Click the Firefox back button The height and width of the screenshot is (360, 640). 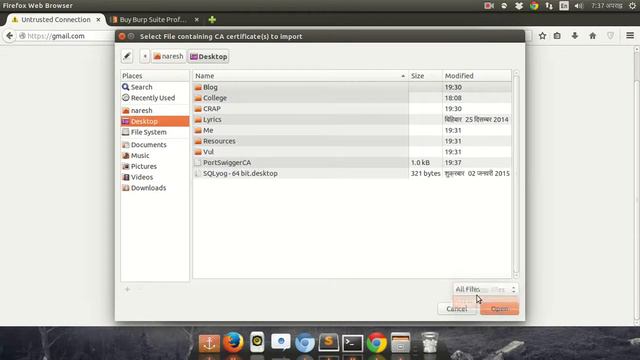pos(9,36)
